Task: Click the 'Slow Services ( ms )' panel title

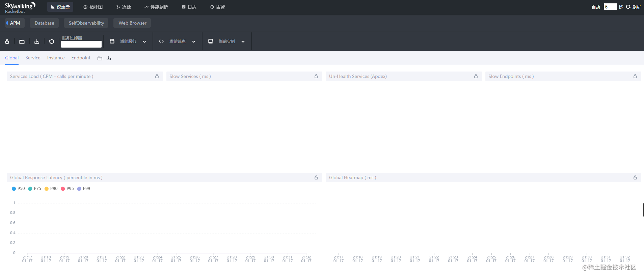Action: click(x=190, y=76)
